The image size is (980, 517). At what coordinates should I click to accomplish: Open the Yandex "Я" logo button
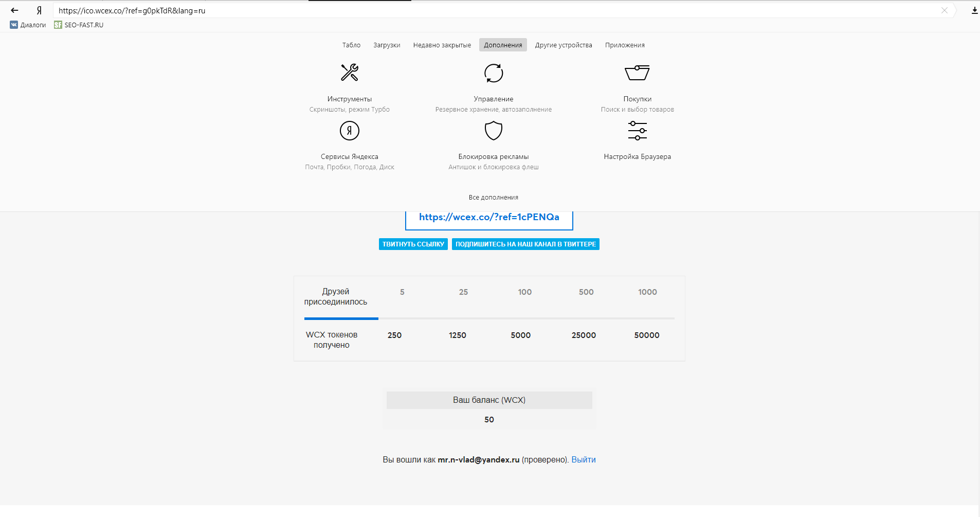click(39, 10)
